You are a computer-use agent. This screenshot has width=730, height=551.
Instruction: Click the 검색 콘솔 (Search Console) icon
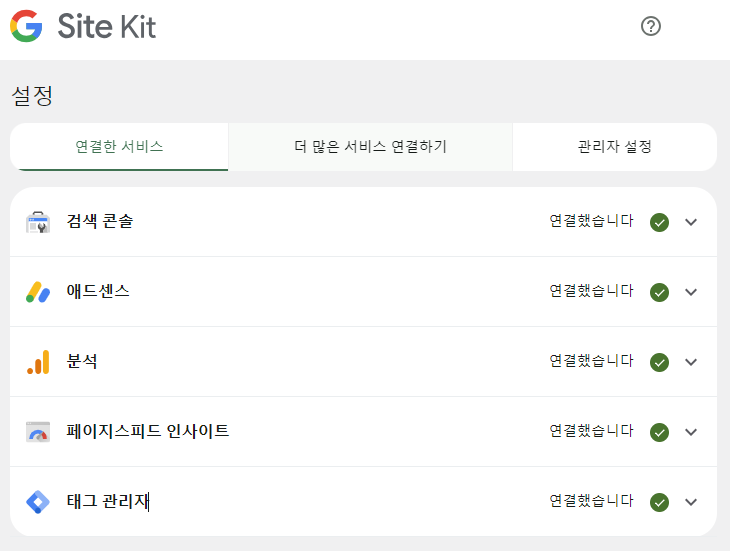(x=38, y=222)
